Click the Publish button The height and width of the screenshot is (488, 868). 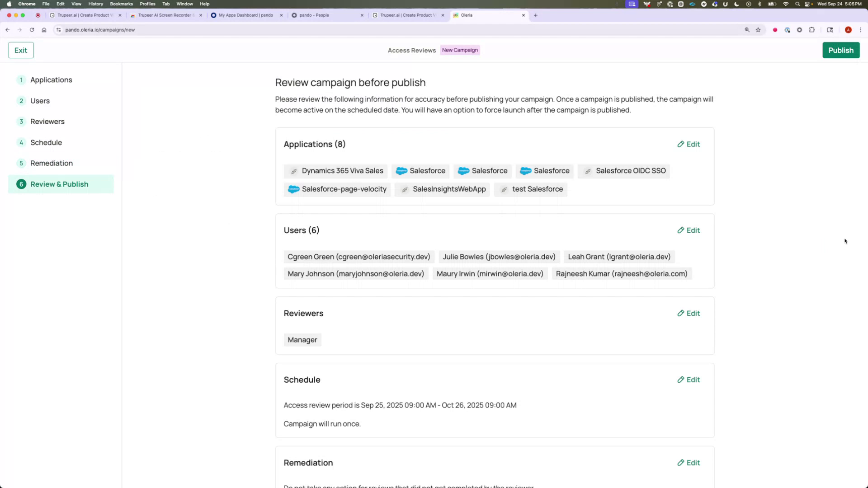point(840,50)
